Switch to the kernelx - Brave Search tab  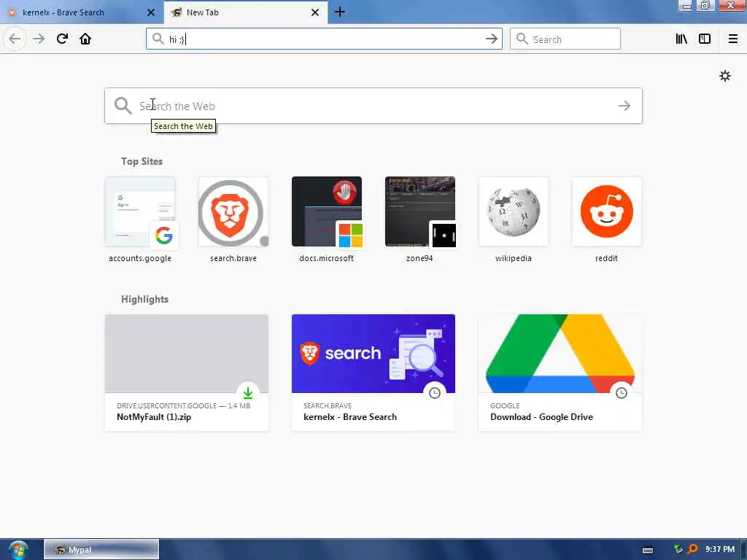click(x=81, y=12)
